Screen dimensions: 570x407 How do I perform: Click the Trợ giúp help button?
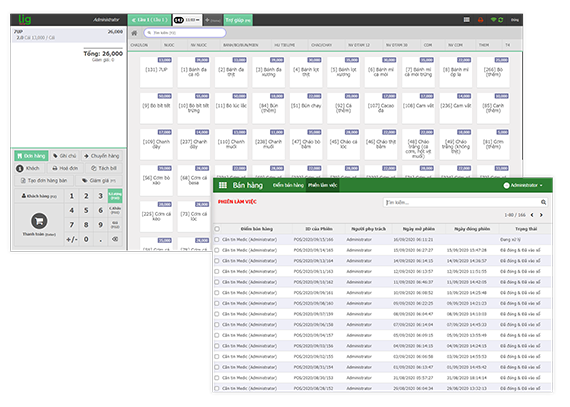pyautogui.click(x=238, y=20)
